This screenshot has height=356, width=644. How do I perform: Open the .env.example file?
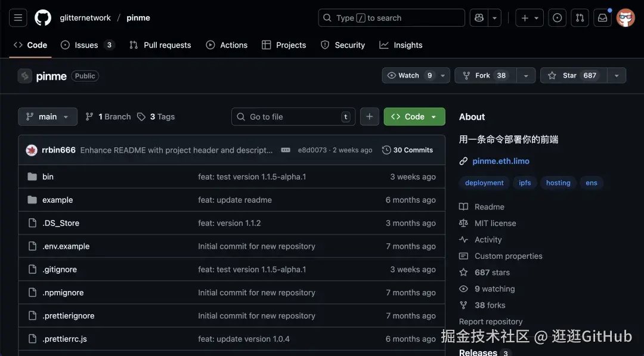(x=66, y=246)
